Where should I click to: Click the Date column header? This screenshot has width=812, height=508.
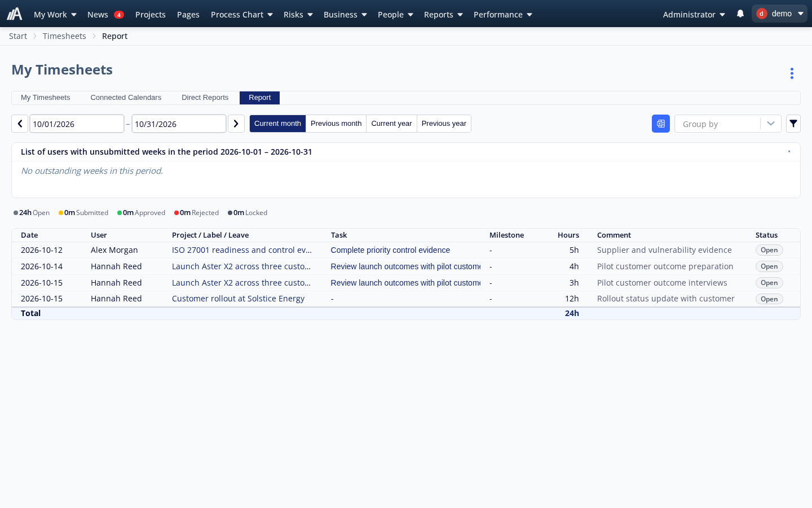tap(29, 235)
